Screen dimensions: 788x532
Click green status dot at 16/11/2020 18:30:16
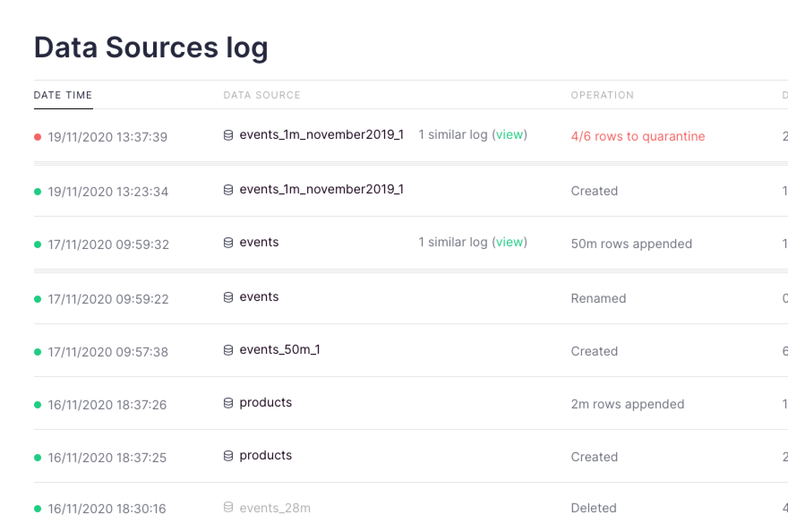pos(38,509)
